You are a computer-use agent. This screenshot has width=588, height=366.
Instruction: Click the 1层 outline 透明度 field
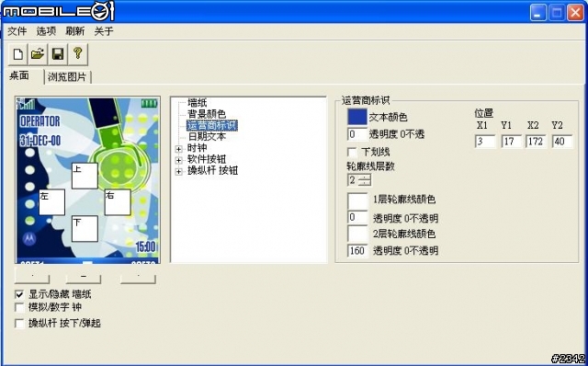click(357, 217)
